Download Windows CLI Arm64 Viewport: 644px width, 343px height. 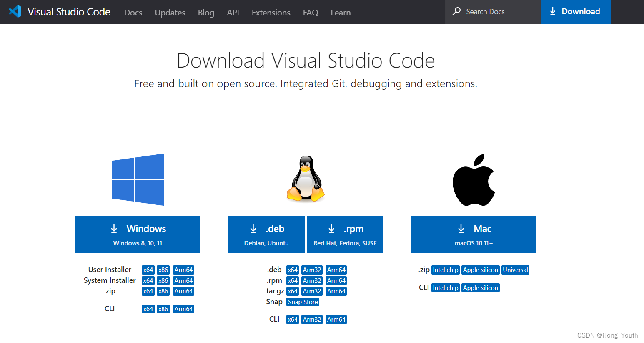tap(184, 309)
